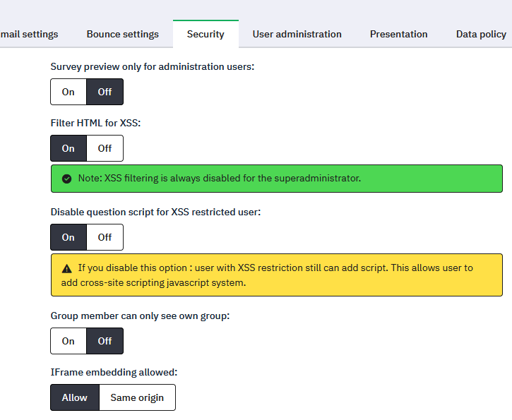Screen dimensions: 512x420
Task: Click the warning triangle icon in yellow alert
Action: click(x=67, y=268)
